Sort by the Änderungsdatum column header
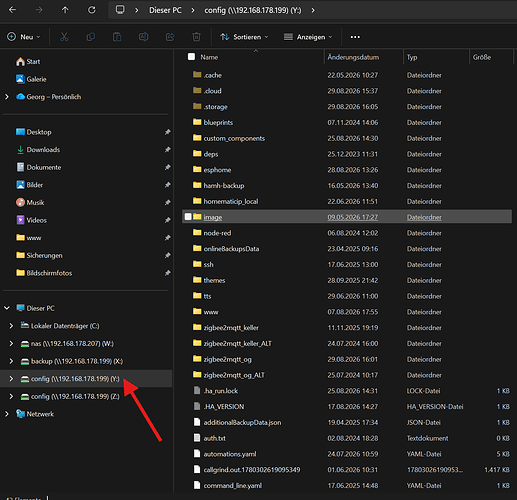 353,57
